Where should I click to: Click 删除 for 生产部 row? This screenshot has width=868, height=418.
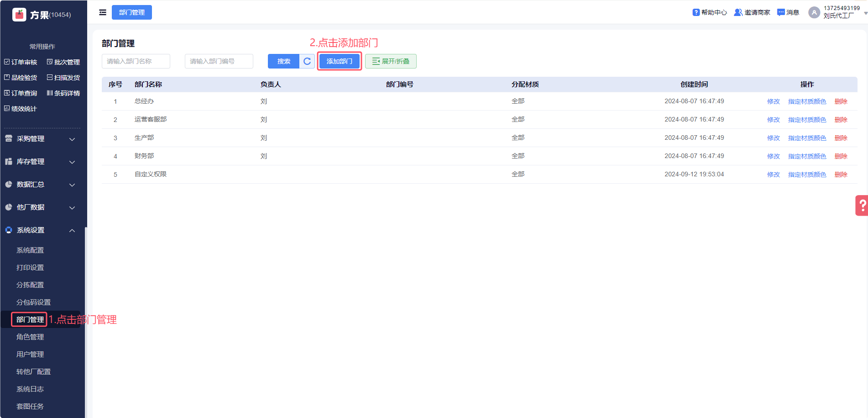pos(841,138)
